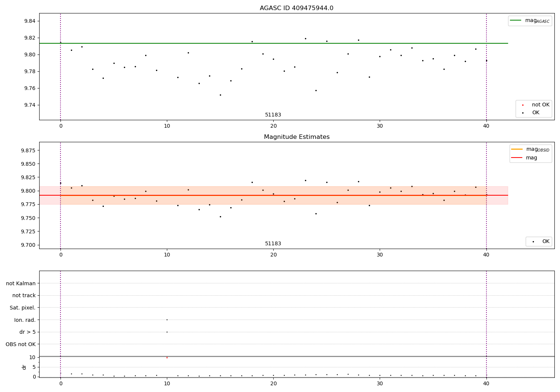Click the 9.78 y-axis tick label
The width and height of the screenshot is (560, 392).
click(x=30, y=72)
